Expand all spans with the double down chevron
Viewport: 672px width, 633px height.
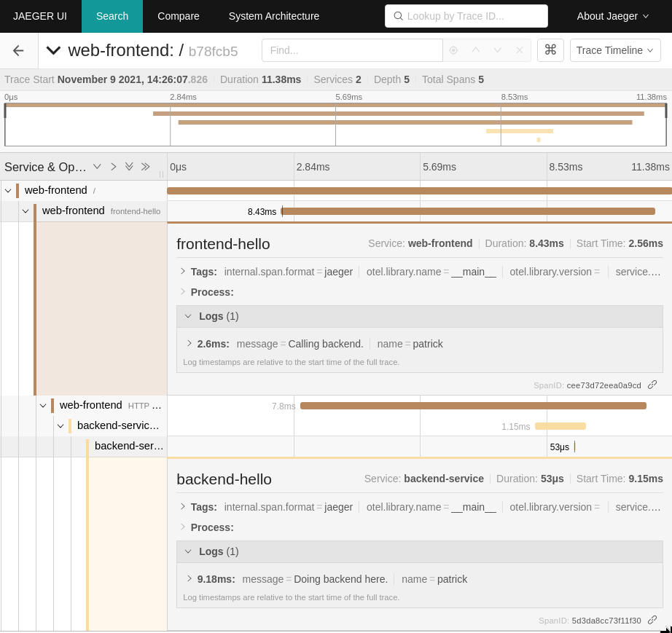[129, 167]
